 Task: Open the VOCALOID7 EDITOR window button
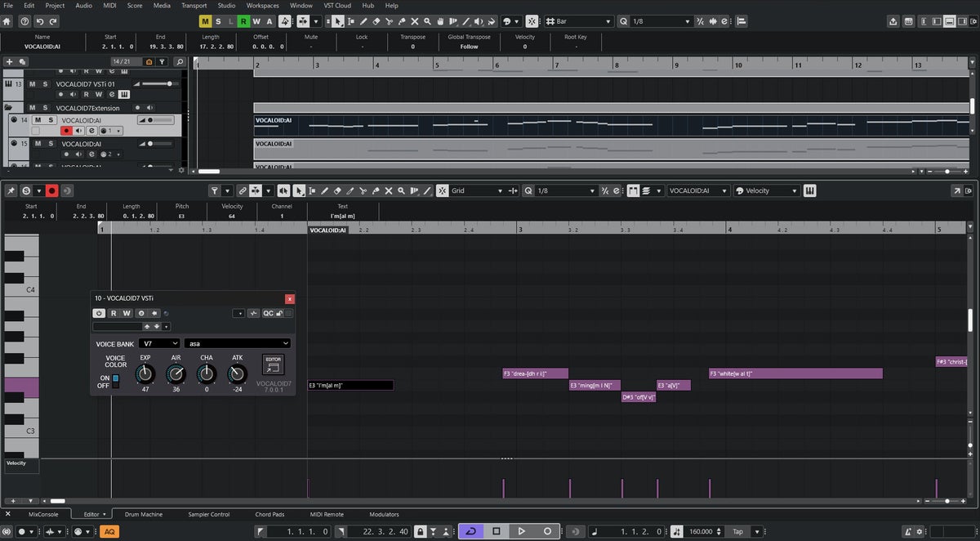(273, 365)
